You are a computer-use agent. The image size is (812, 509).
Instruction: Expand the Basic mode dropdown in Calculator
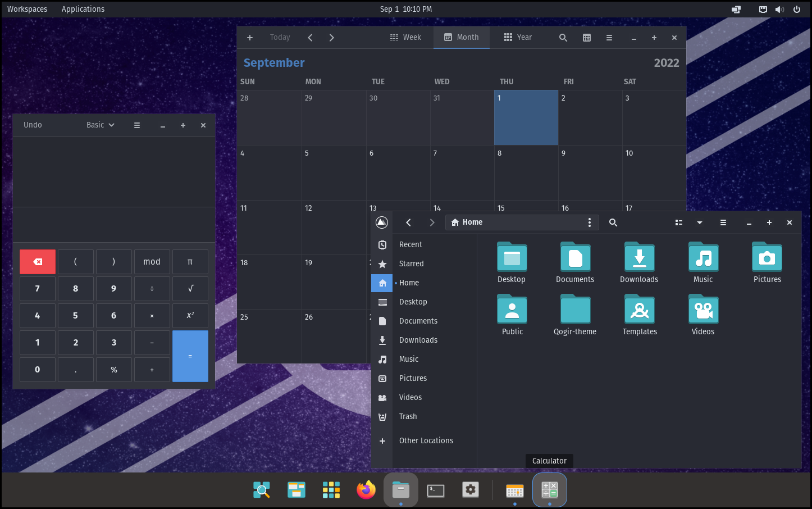[x=101, y=125]
